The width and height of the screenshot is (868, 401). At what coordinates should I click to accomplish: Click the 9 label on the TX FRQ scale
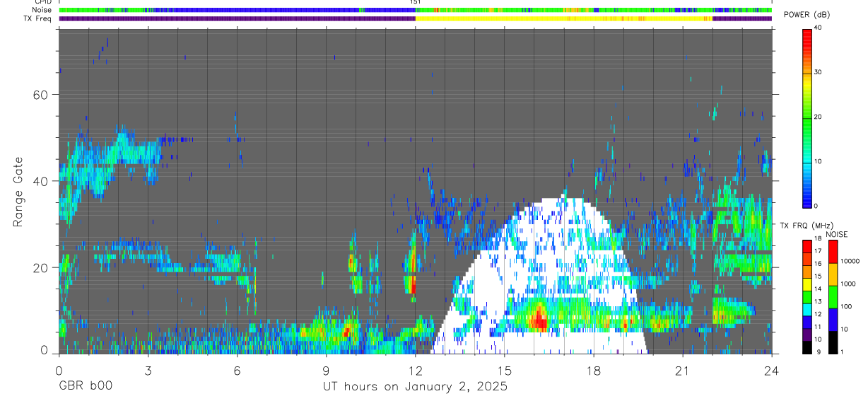click(x=819, y=351)
